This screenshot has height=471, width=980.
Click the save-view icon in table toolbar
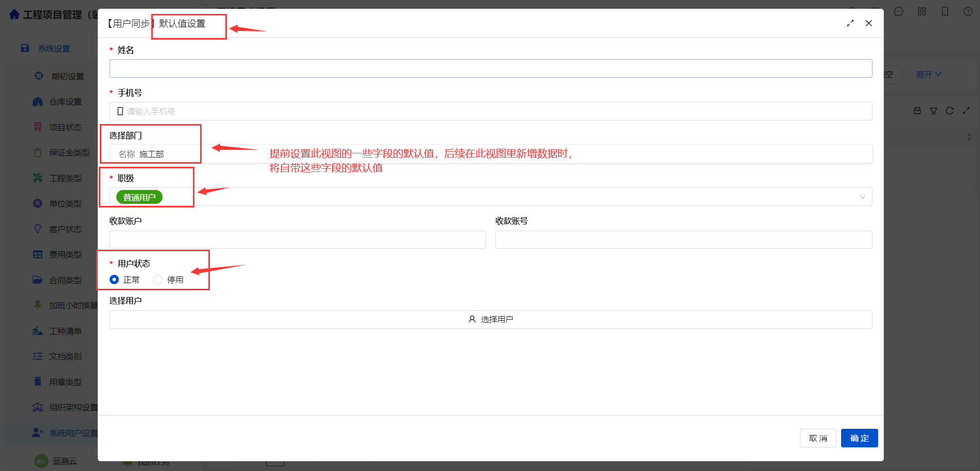pyautogui.click(x=917, y=111)
